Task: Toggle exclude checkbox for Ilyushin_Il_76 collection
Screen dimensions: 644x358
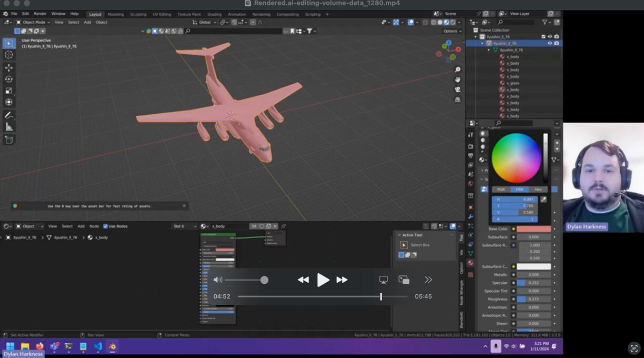Action: click(x=544, y=37)
